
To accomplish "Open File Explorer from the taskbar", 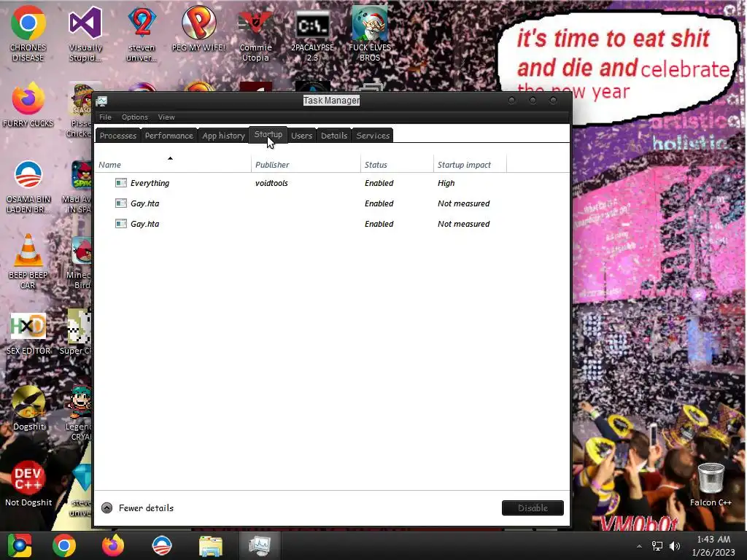I will pyautogui.click(x=211, y=545).
